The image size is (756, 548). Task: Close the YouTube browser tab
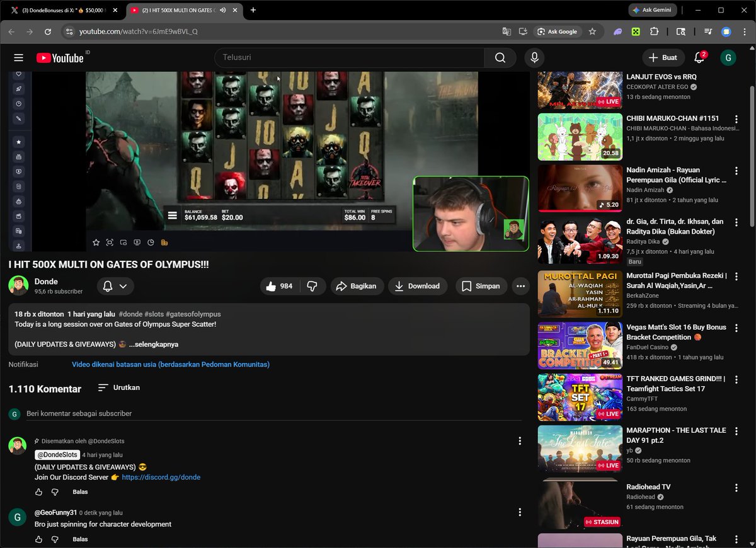click(235, 10)
